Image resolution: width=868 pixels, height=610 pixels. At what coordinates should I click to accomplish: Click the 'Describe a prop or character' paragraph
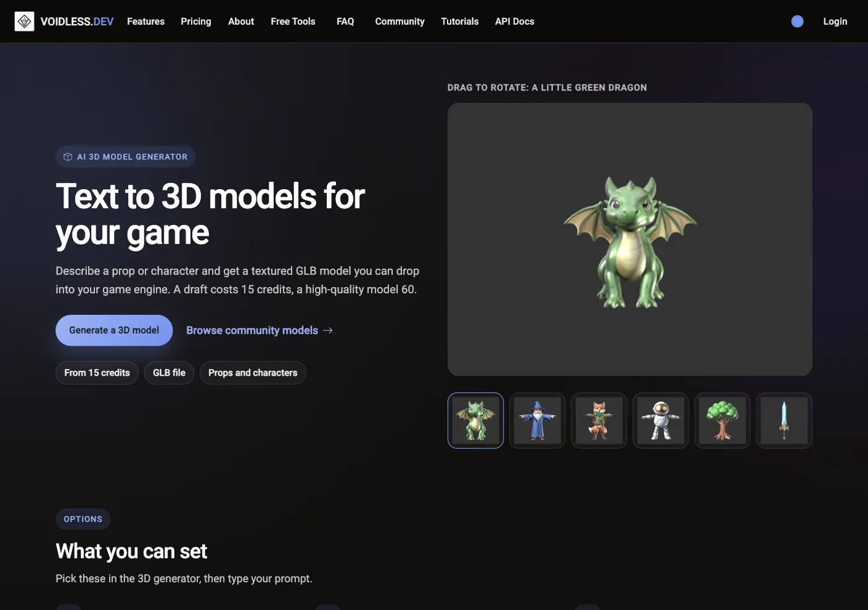pyautogui.click(x=237, y=280)
